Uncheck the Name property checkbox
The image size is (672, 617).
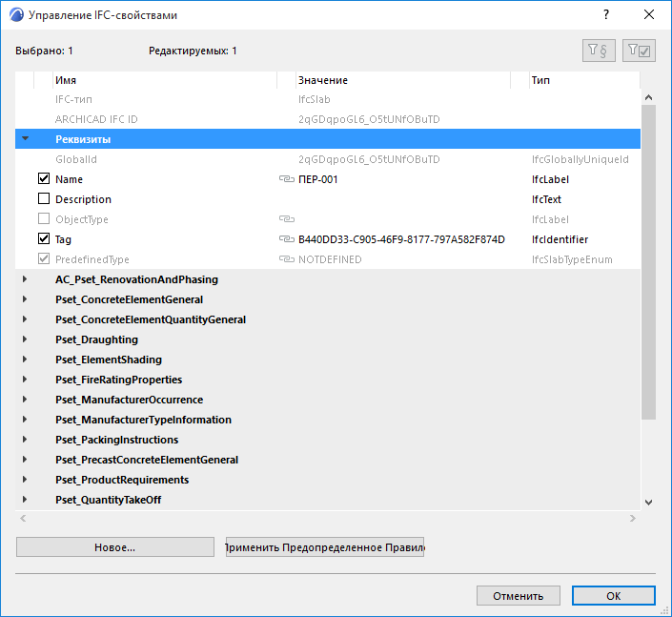click(44, 179)
